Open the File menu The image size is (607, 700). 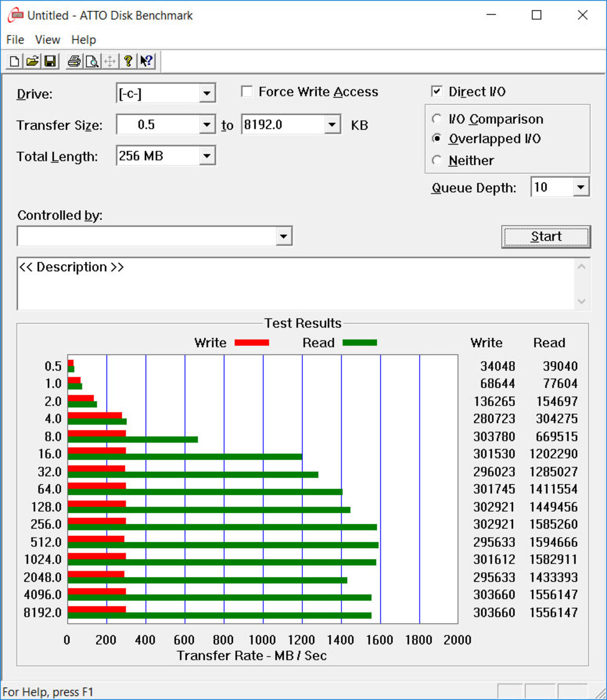click(x=15, y=40)
